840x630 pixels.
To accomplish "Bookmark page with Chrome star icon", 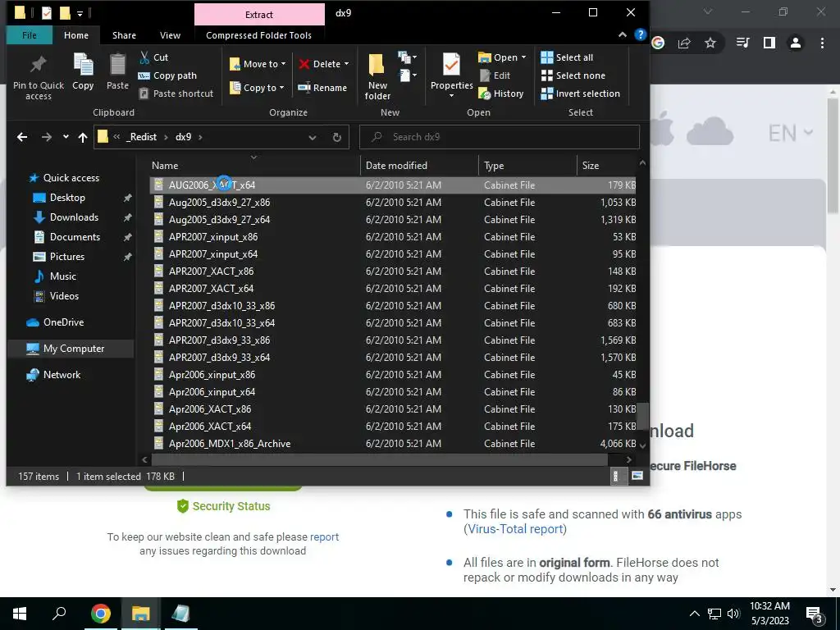I will click(x=710, y=43).
